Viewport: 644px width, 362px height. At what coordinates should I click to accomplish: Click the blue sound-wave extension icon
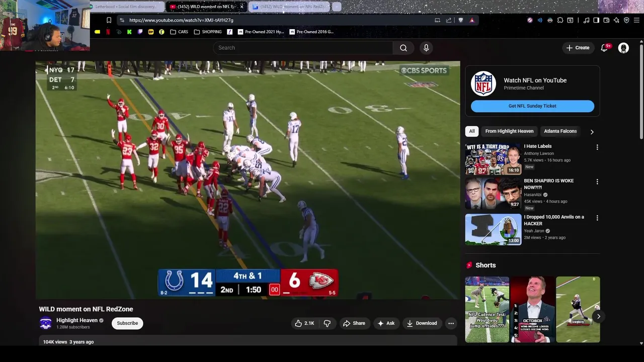coord(540,20)
